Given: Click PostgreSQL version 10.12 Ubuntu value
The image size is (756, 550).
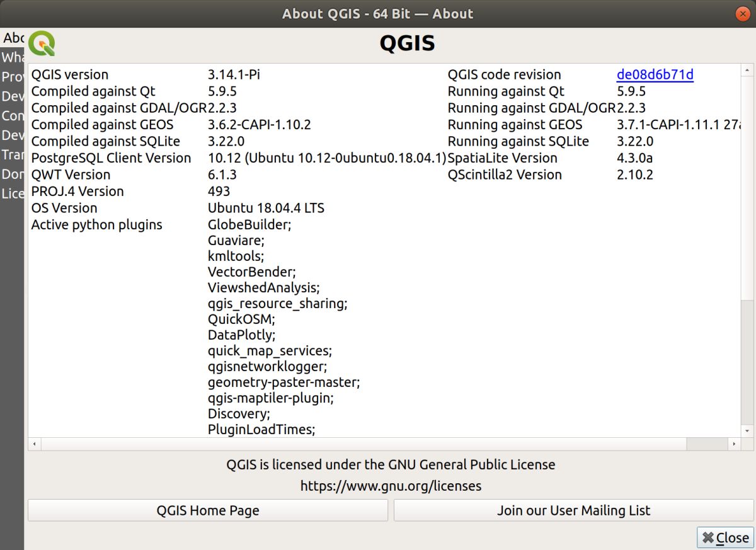Looking at the screenshot, I should point(327,158).
